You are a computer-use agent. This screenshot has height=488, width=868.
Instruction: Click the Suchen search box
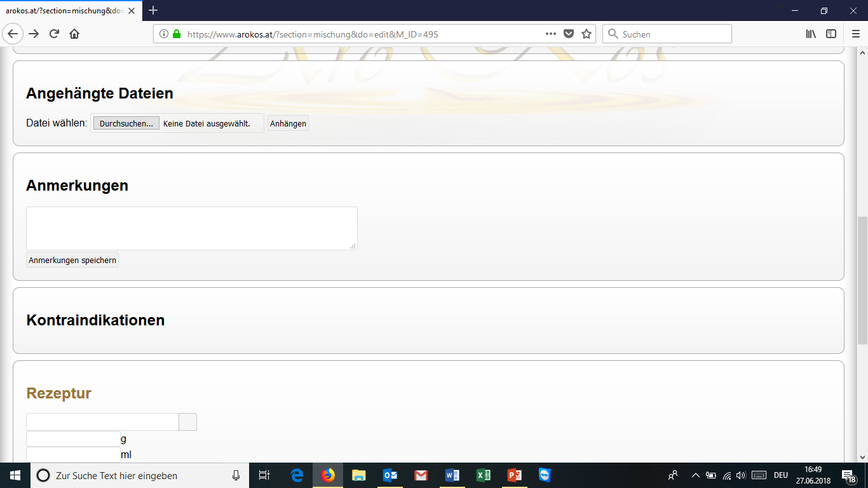click(x=667, y=34)
